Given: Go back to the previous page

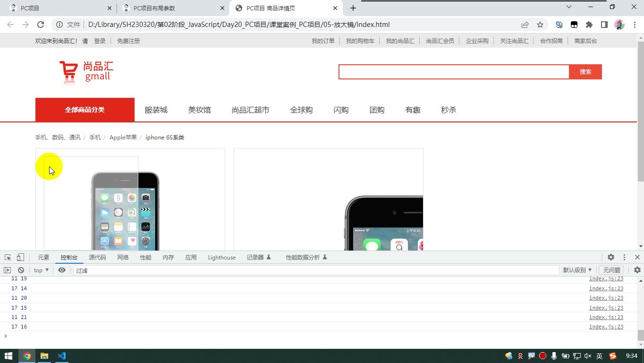Looking at the screenshot, I should coord(10,25).
